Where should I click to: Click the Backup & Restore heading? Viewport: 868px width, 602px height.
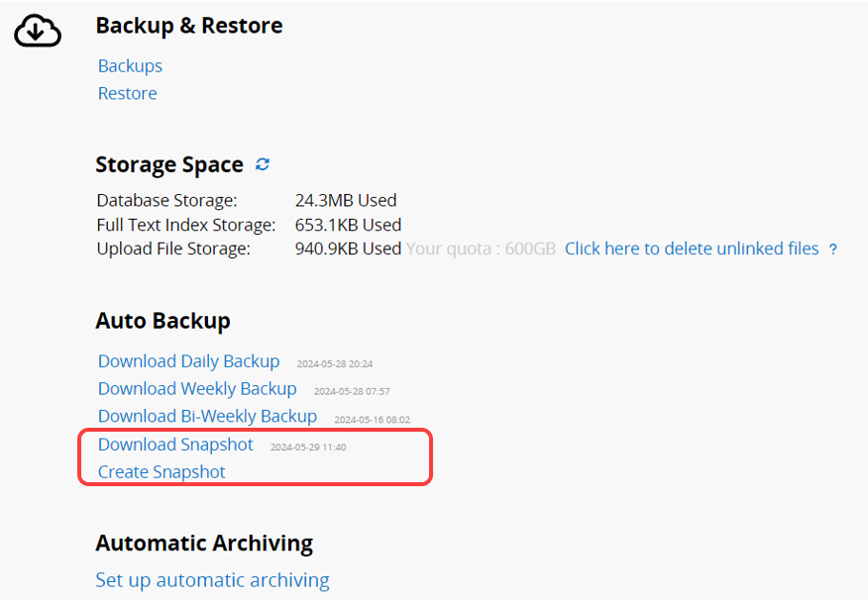pyautogui.click(x=188, y=26)
